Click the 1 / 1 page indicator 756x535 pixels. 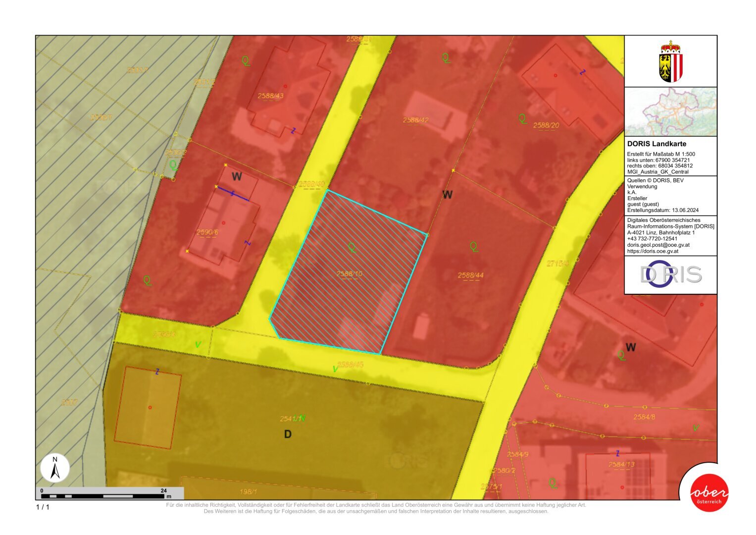pyautogui.click(x=43, y=507)
